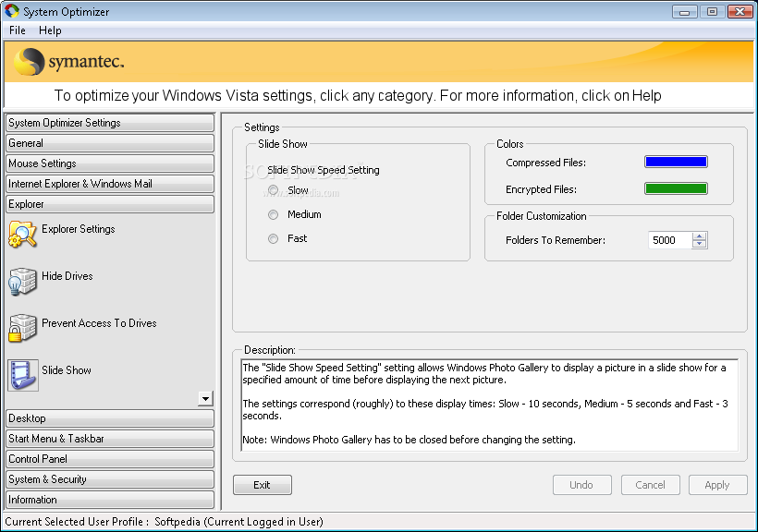
Task: Open the Help menu
Action: point(50,30)
